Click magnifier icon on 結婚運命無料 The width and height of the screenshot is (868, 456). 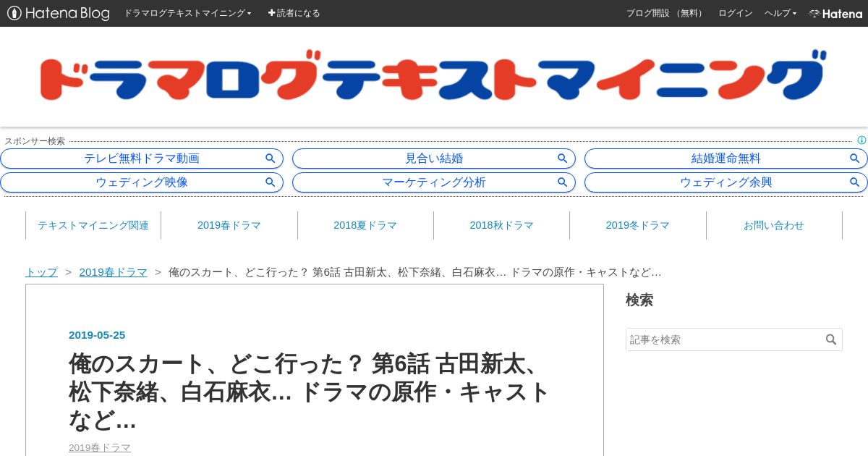[855, 159]
